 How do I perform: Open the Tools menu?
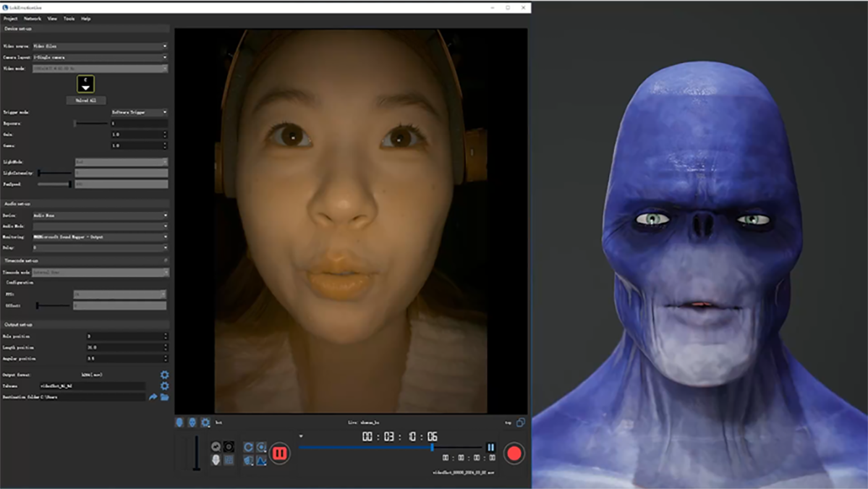pyautogui.click(x=69, y=18)
